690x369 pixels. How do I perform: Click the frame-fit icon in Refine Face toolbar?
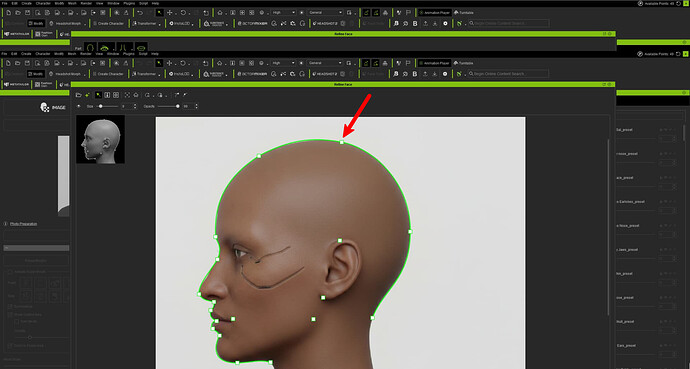[127, 95]
